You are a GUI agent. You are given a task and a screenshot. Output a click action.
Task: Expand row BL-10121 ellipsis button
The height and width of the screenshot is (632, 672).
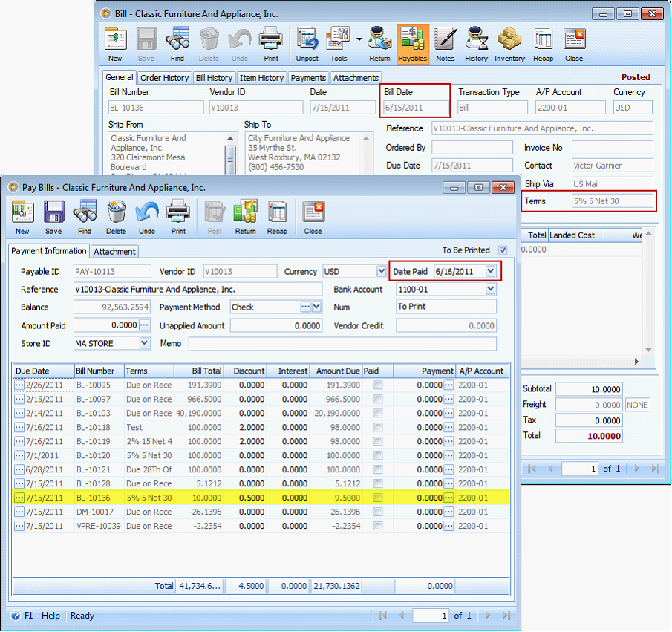click(x=19, y=469)
